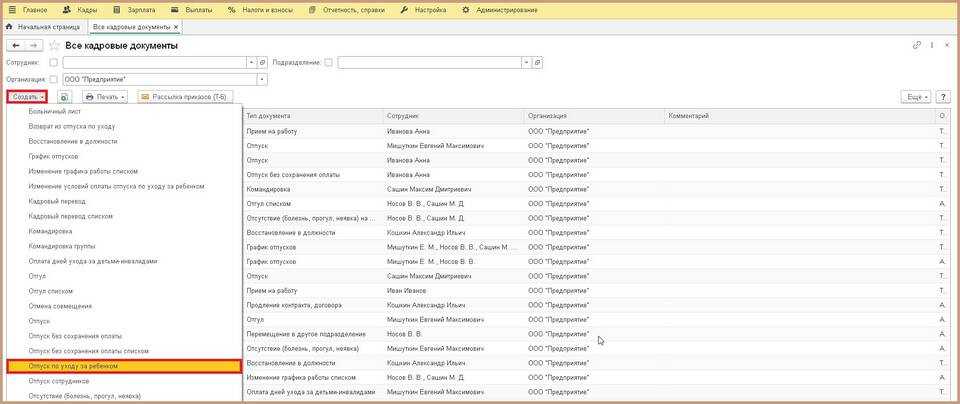Sort by the Сотрудник column header
Image resolution: width=960 pixels, height=404 pixels.
(454, 116)
